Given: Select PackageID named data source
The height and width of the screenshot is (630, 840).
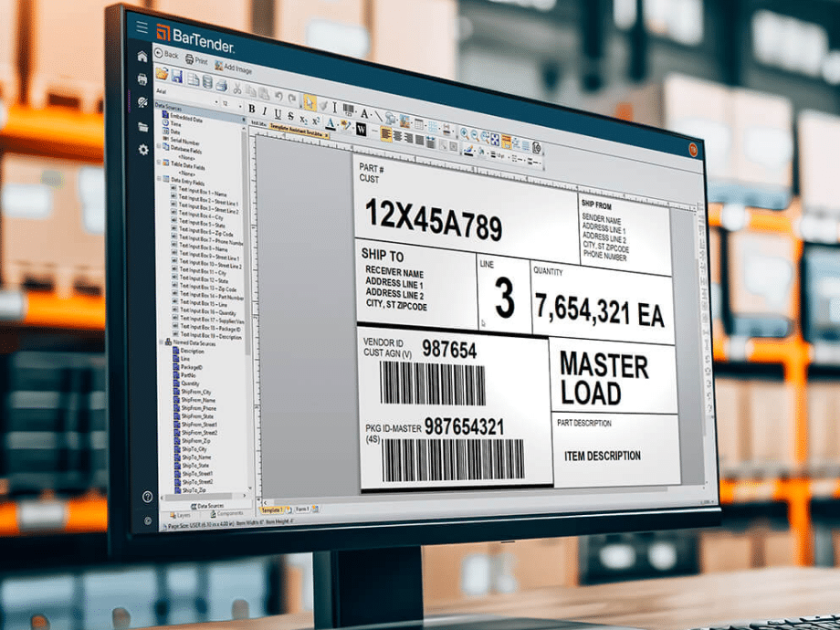Looking at the screenshot, I should 189,367.
